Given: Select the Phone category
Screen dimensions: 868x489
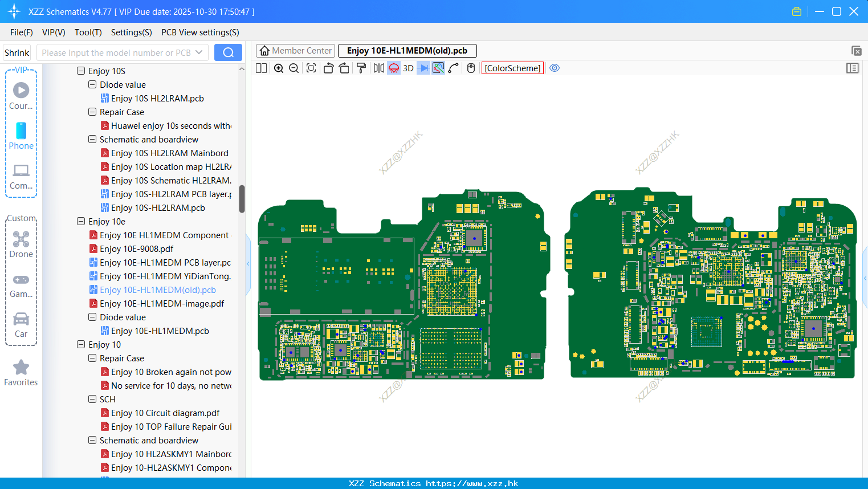Looking at the screenshot, I should pos(21,136).
